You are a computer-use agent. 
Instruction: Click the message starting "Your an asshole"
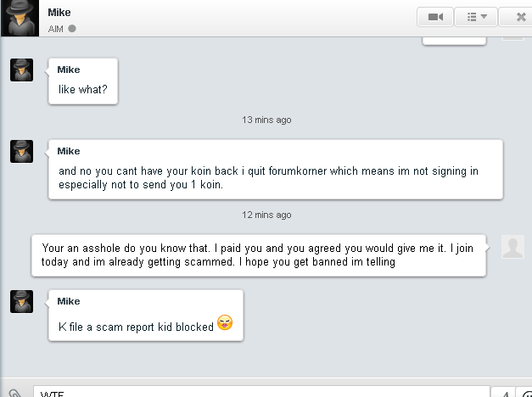pos(259,255)
